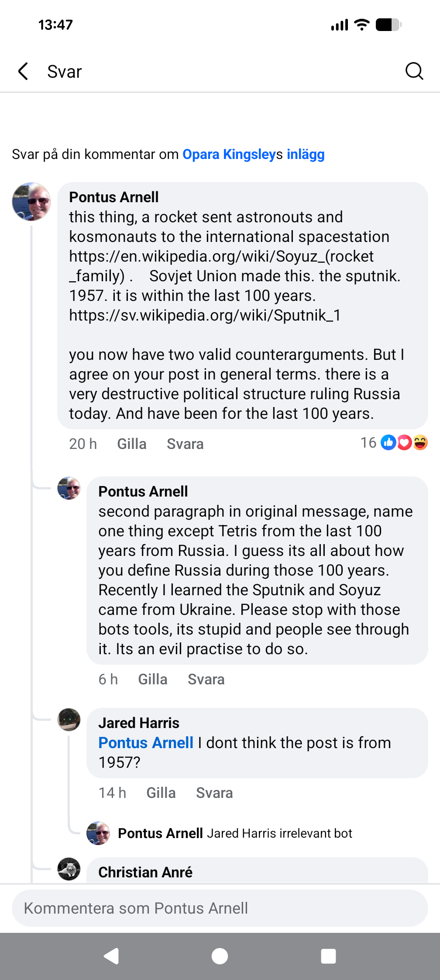Open search with the magnifier icon

click(414, 71)
